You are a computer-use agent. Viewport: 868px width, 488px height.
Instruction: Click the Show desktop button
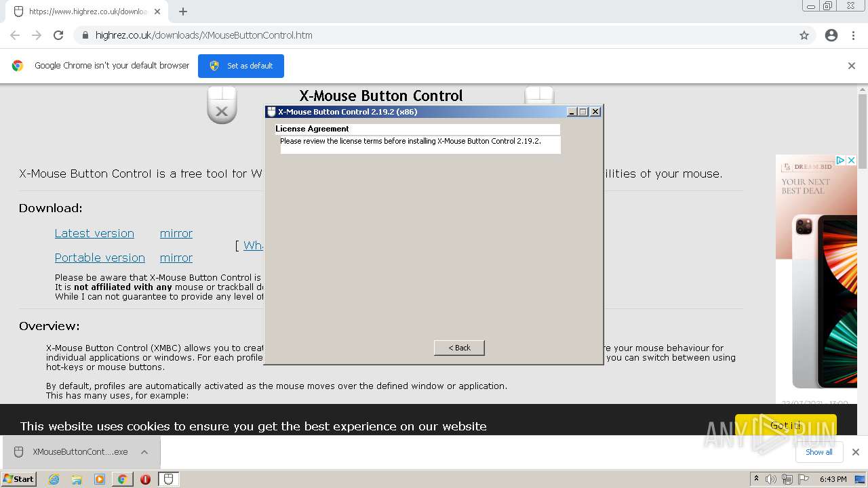point(861,479)
